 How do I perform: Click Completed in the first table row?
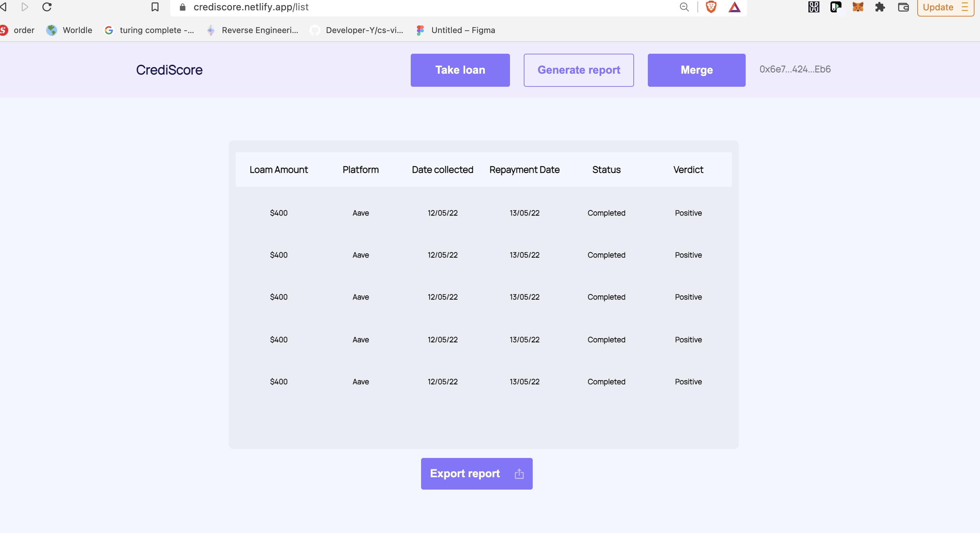point(606,213)
